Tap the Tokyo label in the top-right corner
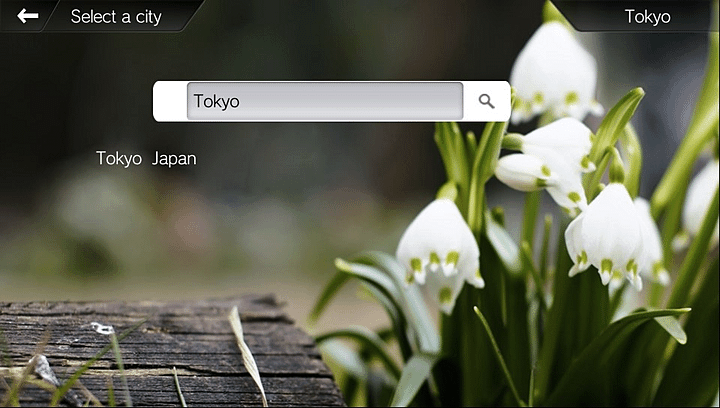 (x=647, y=16)
